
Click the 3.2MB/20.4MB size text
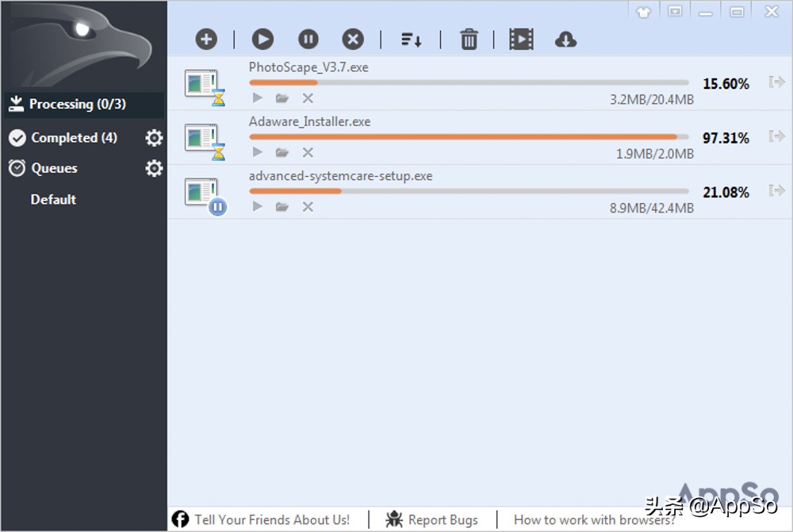pyautogui.click(x=651, y=100)
